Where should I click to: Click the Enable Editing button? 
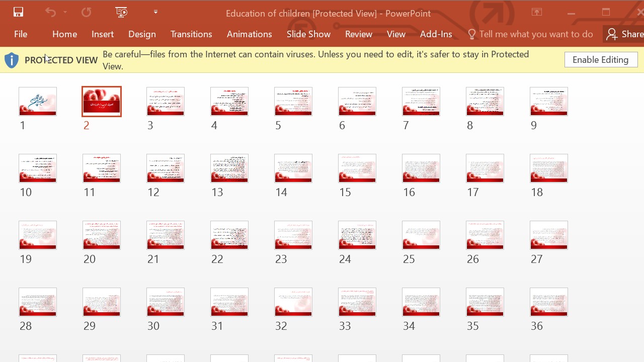point(601,60)
